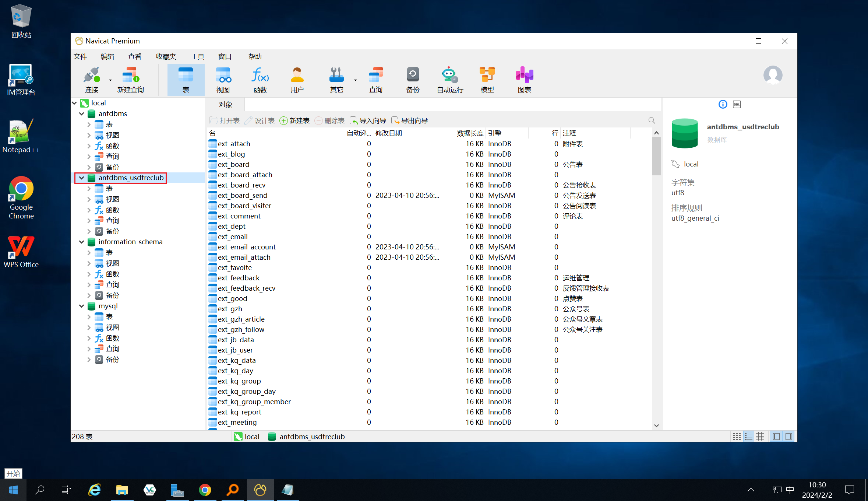Open File Explorer from the taskbar
The width and height of the screenshot is (868, 501).
(122, 490)
